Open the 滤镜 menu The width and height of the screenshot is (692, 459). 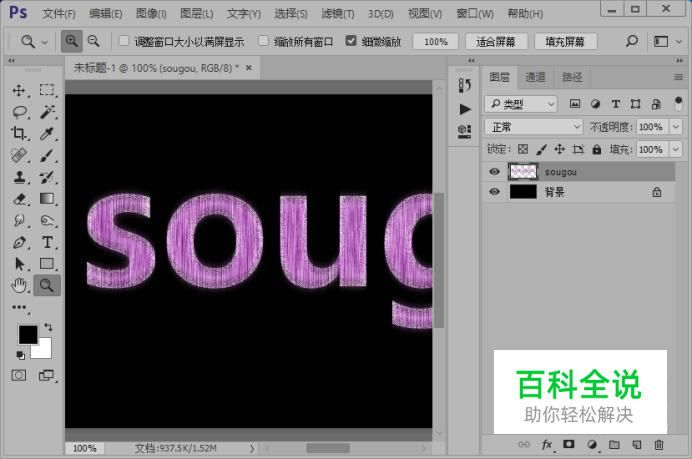[338, 14]
